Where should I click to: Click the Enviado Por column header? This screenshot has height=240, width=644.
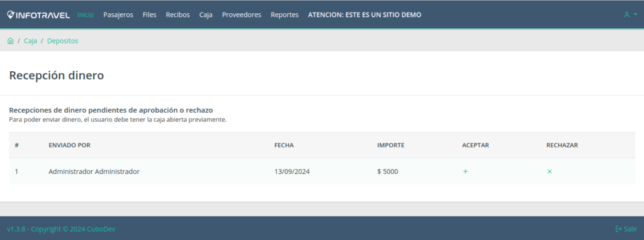tap(69, 146)
